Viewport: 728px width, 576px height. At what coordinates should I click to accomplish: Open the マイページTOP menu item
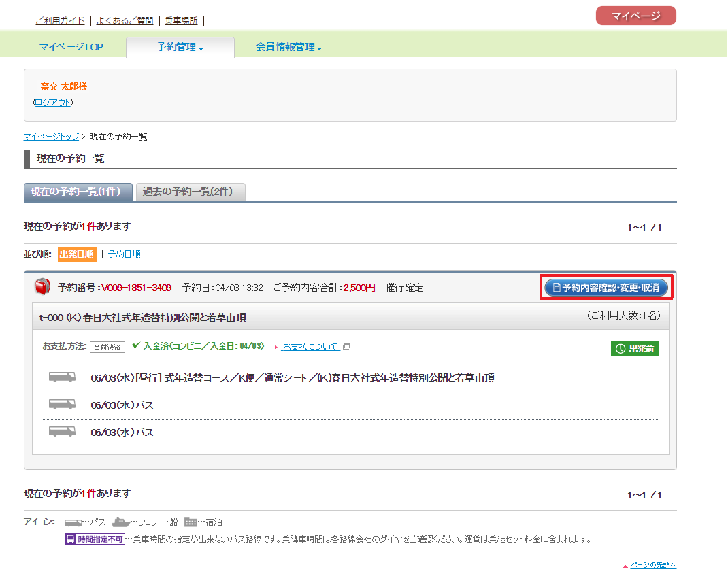click(x=71, y=47)
